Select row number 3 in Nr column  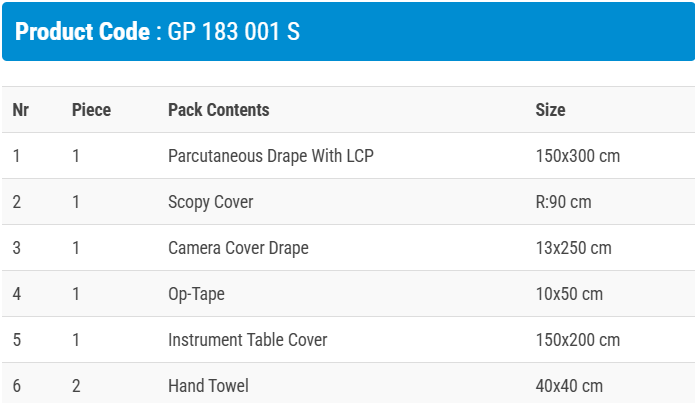point(17,248)
